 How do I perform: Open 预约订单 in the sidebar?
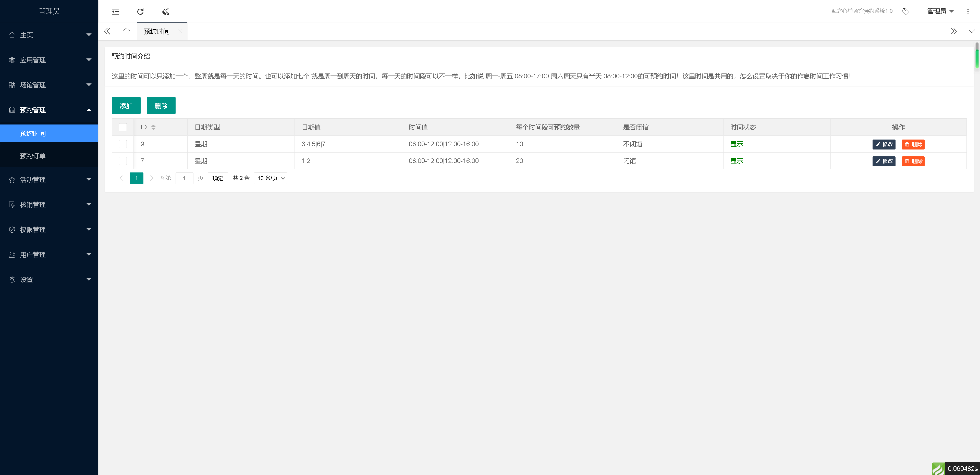33,156
